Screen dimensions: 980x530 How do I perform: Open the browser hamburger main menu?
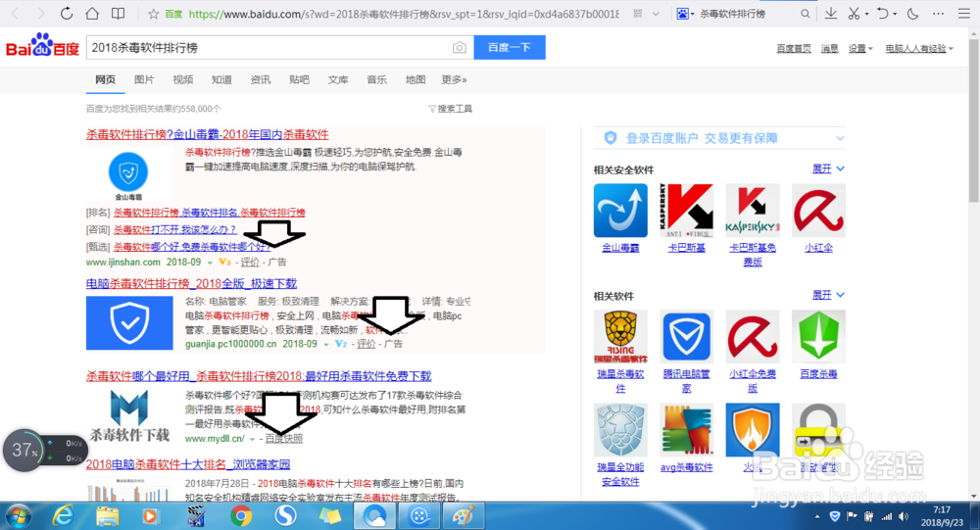[x=964, y=13]
